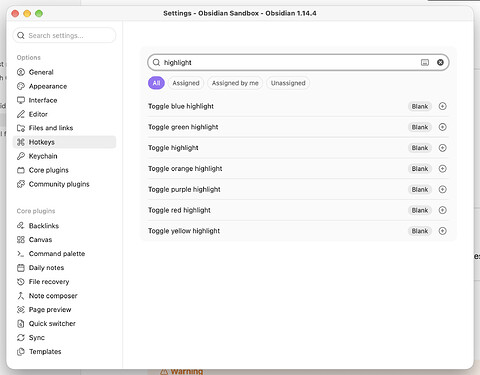Viewport: 480px width, 375px height.
Task: Open Files and links settings
Action: point(64,128)
